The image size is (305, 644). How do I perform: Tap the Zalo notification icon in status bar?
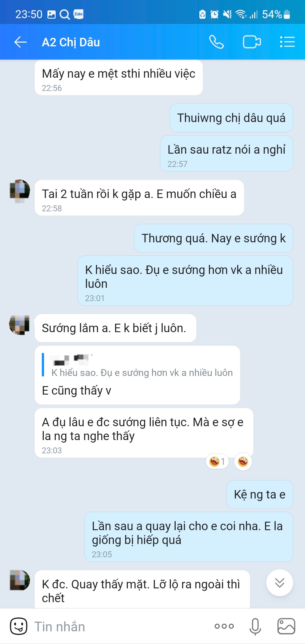[79, 14]
